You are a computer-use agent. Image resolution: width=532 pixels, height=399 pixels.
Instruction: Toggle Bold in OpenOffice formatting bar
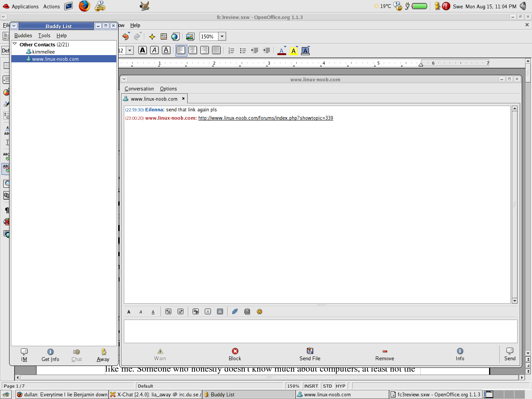point(142,50)
